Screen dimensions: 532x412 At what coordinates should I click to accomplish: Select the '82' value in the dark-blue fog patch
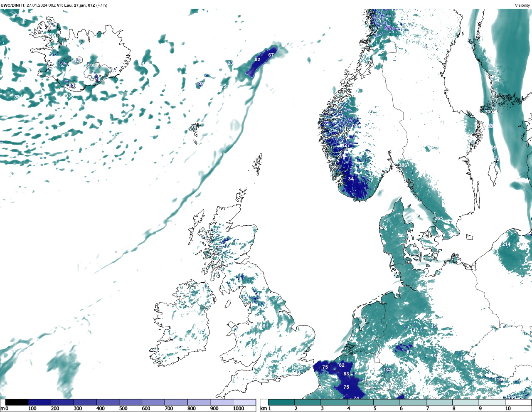[342, 365]
